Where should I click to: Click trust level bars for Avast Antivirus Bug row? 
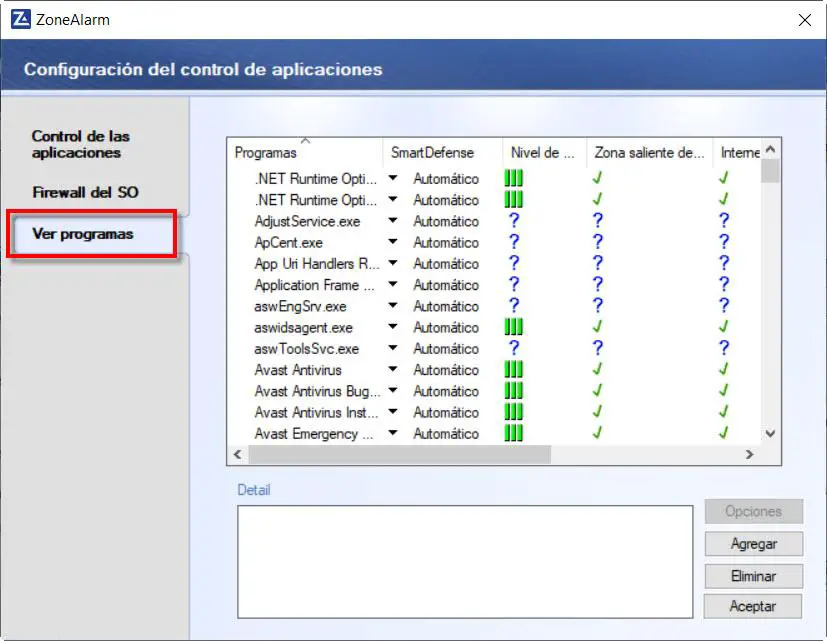(513, 390)
